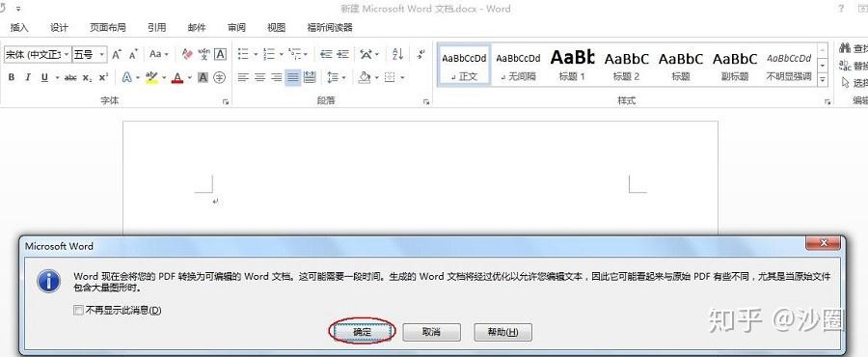Screen dimensions: 868x357
Task: Sort text with A-Z sort icon
Action: tap(397, 54)
